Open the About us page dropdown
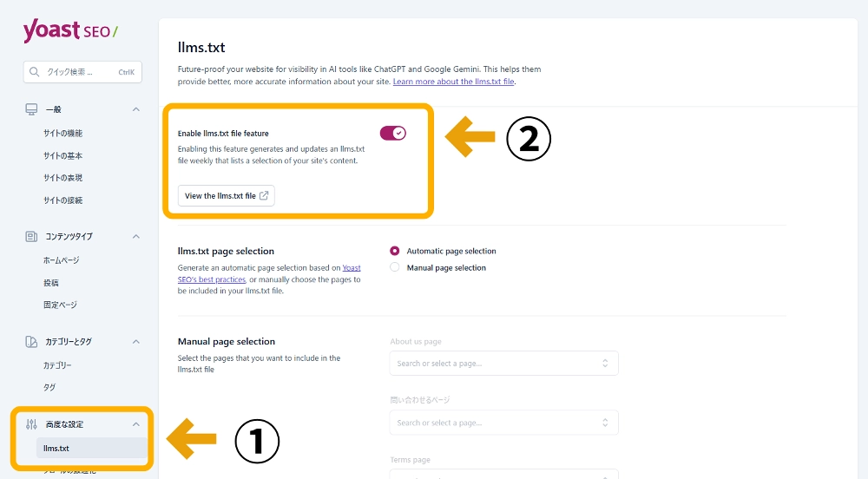The width and height of the screenshot is (868, 479). 503,364
